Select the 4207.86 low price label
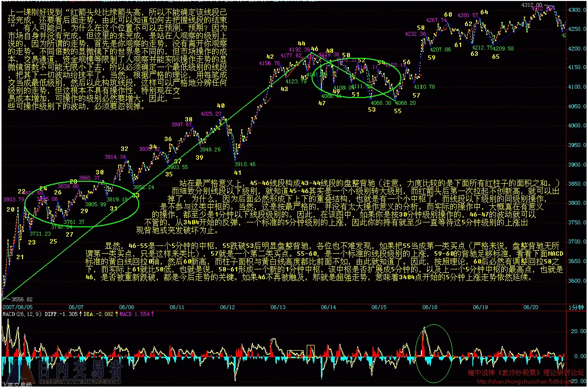The image size is (588, 387). [x=441, y=49]
